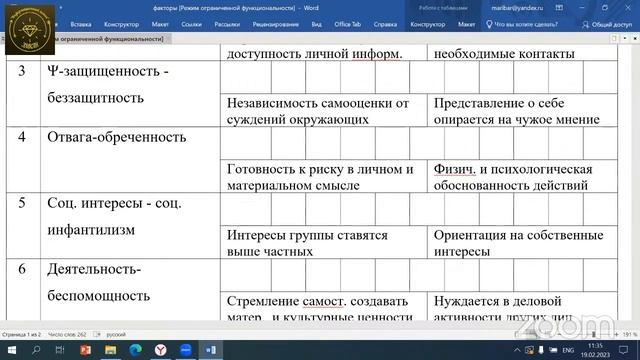Open the Windows Start menu
Image resolution: width=640 pixels, height=360 pixels.
click(x=11, y=350)
